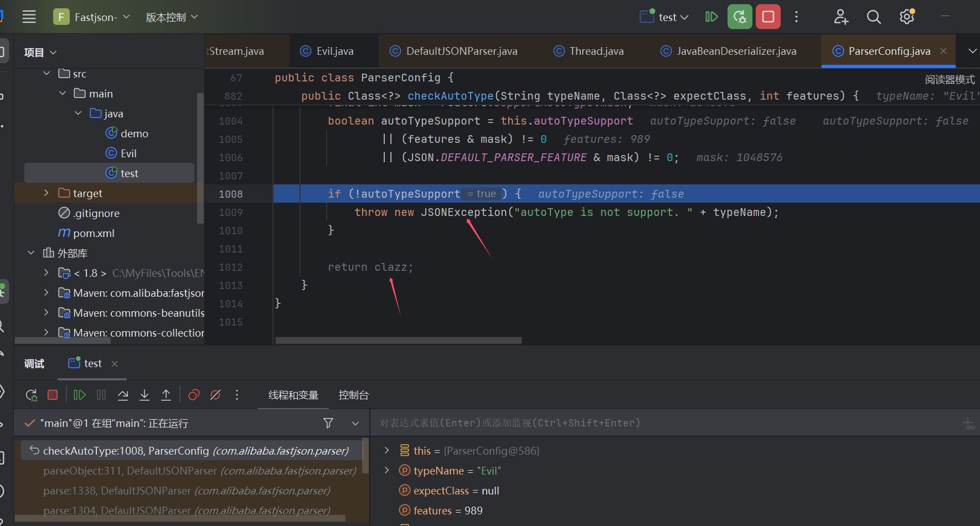Click evaluate expression input field
The width and height of the screenshot is (980, 526).
pyautogui.click(x=664, y=423)
